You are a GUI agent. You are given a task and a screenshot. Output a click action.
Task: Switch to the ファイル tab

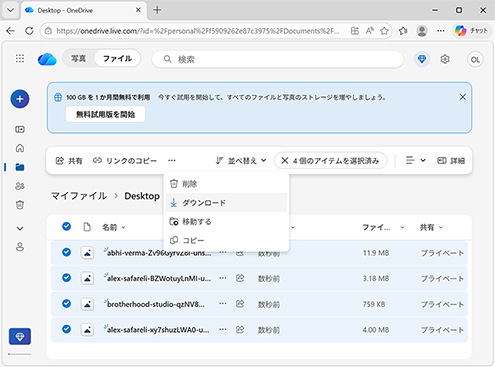(117, 59)
